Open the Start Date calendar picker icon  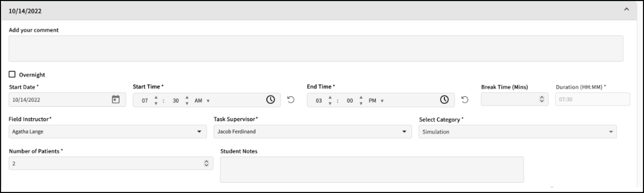coord(116,99)
